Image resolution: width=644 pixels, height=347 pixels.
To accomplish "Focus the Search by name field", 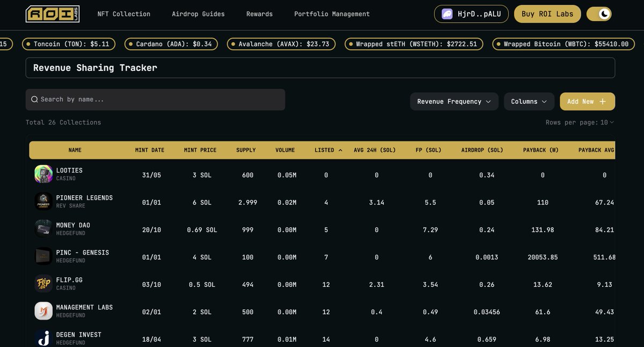I will (x=155, y=100).
